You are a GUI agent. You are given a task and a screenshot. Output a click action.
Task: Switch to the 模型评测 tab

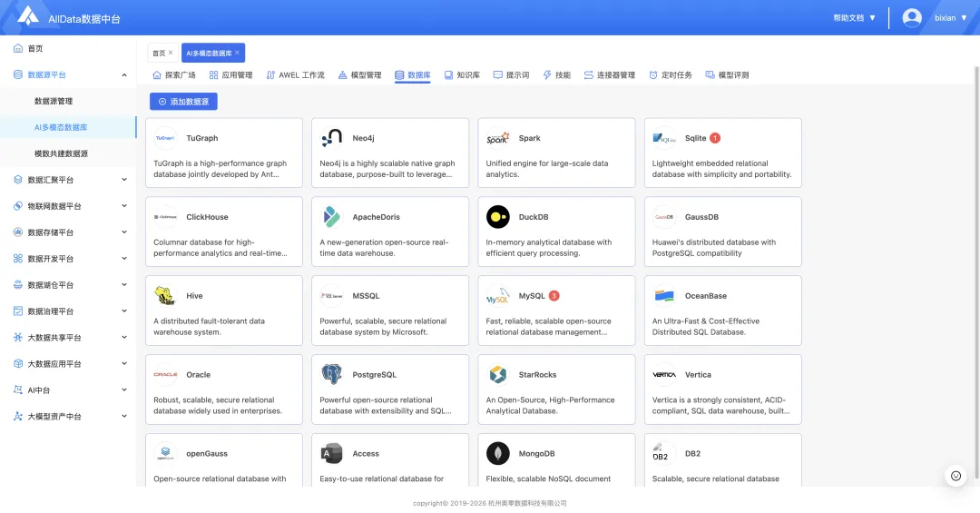click(x=727, y=75)
